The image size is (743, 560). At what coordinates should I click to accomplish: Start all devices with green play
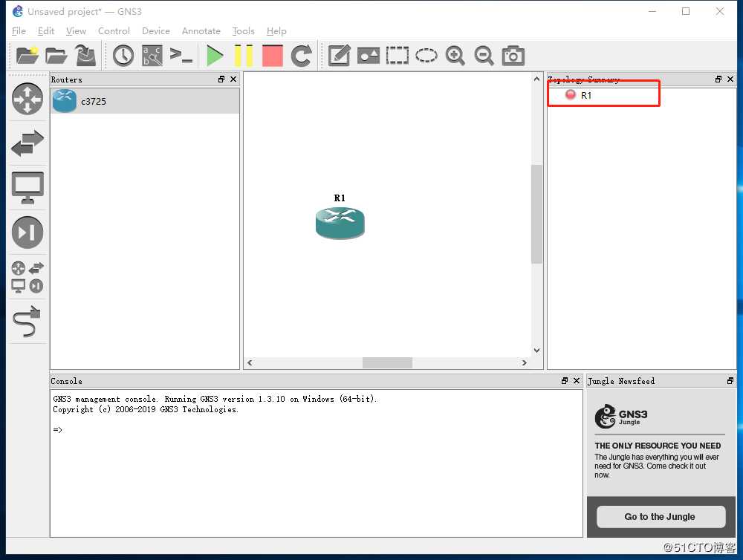pyautogui.click(x=215, y=56)
